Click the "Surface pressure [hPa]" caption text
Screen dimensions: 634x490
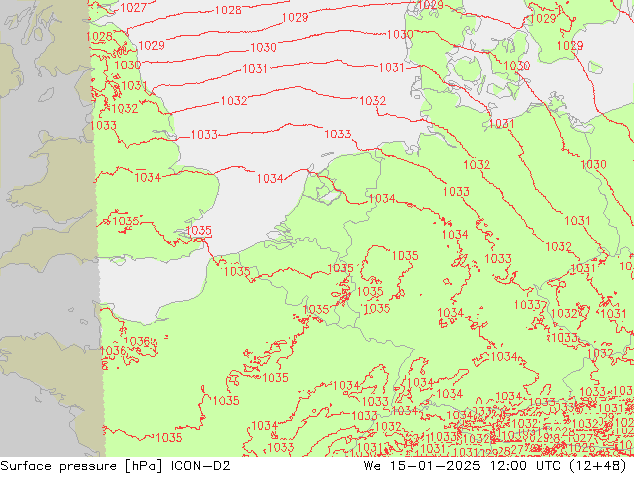click(x=81, y=466)
